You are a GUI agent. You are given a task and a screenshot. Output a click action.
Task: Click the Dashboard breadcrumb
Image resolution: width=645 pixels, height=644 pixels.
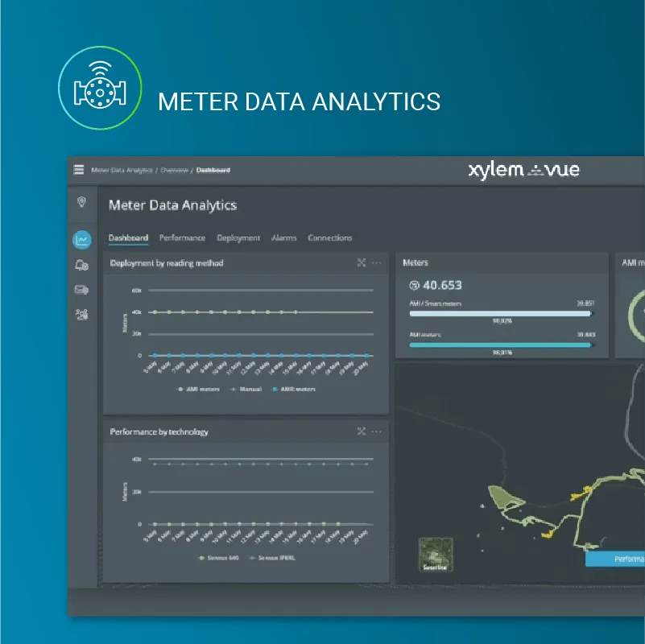[213, 170]
